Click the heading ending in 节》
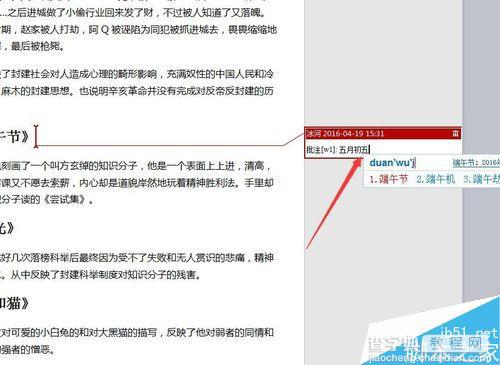 14,136
